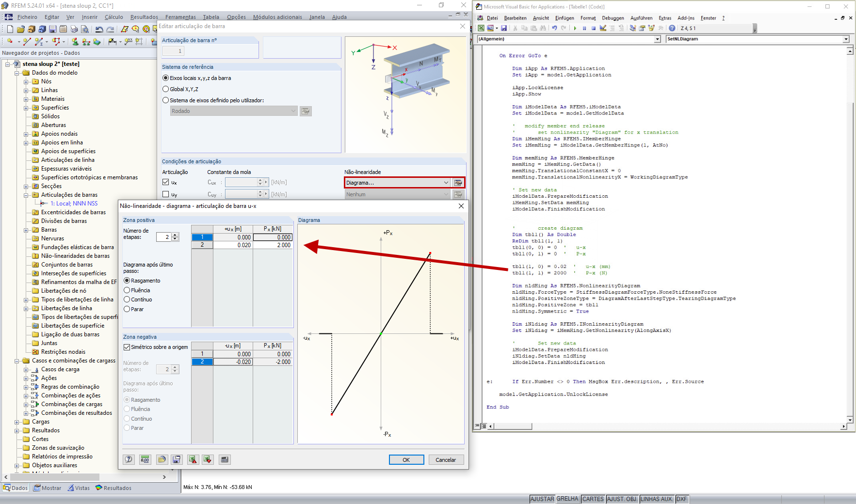This screenshot has width=856, height=504.
Task: Collapse the 'Articulações de barras' tree node
Action: coord(26,195)
